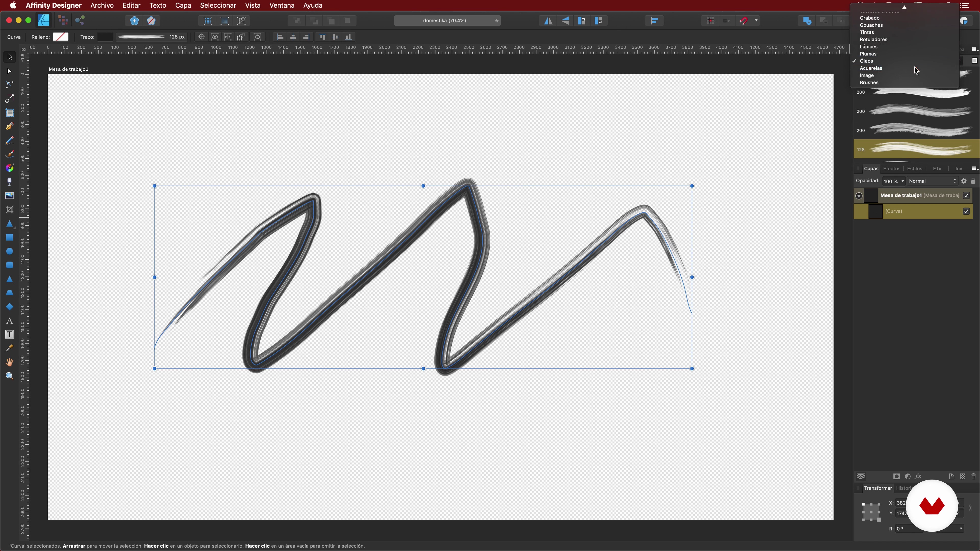This screenshot has width=980, height=551.
Task: Click the Relleno fill color swatch
Action: 60,37
